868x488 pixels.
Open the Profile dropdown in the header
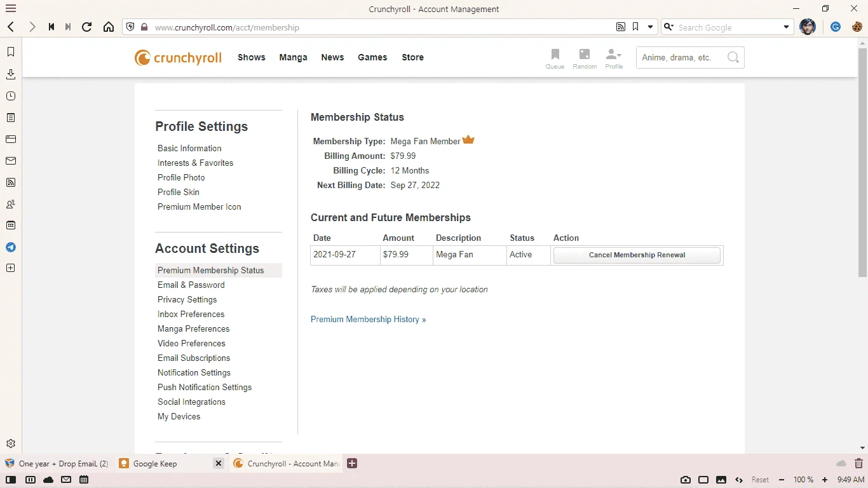614,58
